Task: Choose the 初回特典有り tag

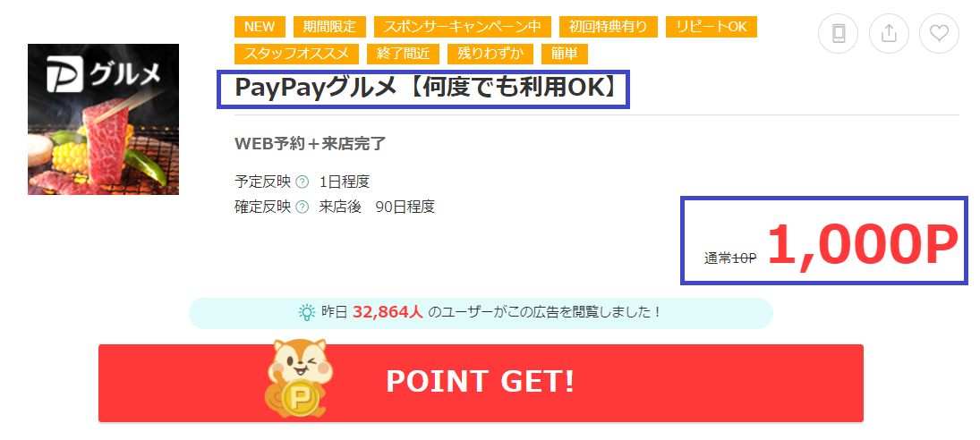Action: 608,27
